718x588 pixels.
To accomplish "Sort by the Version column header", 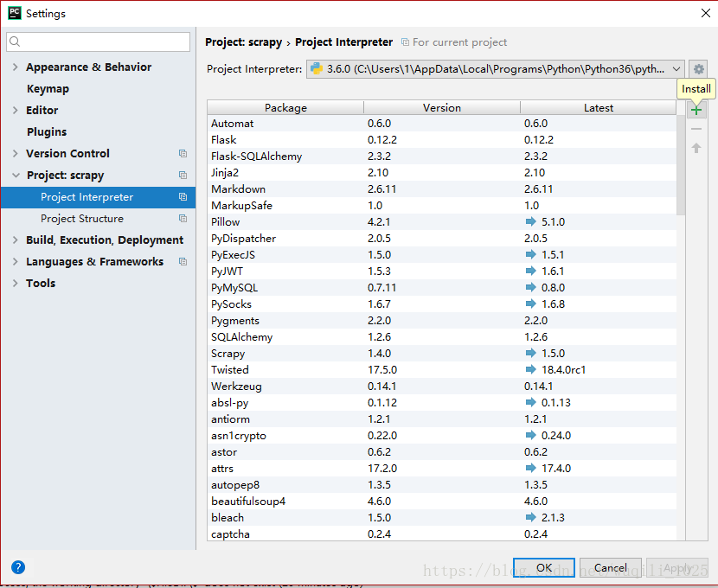I will coord(442,108).
